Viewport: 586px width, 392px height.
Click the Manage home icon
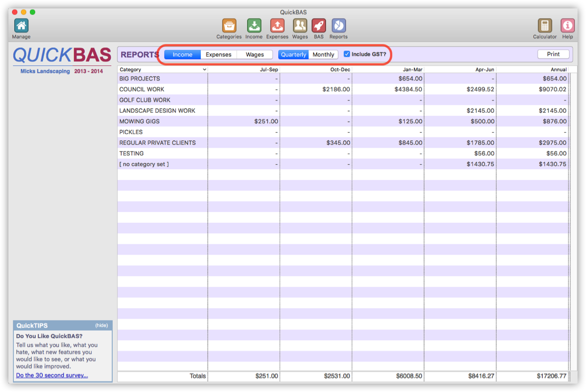point(21,25)
